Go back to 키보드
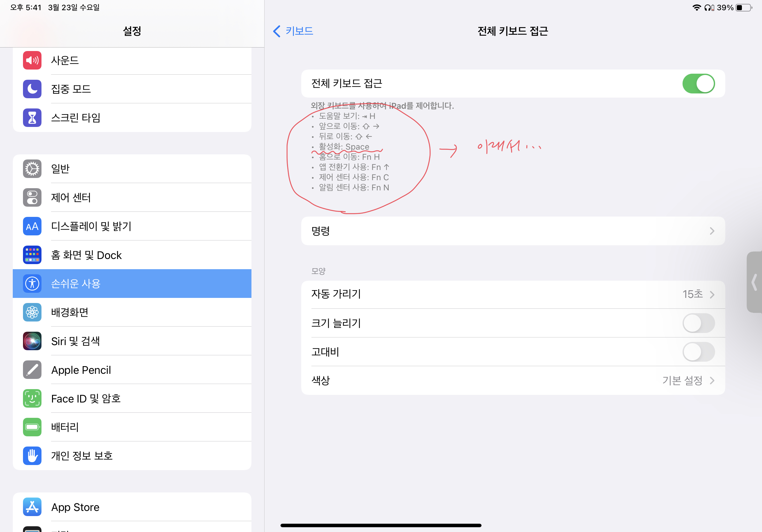This screenshot has width=762, height=532. click(293, 31)
